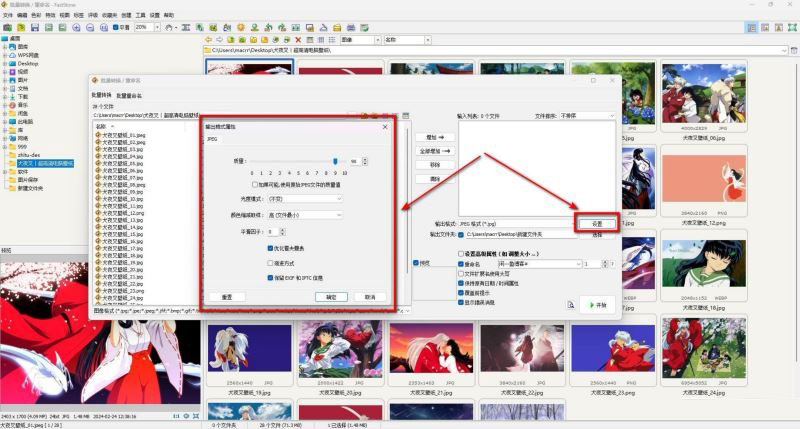This screenshot has height=429, width=800.
Task: Toggle the 显示错误消息 checkbox
Action: pyautogui.click(x=461, y=302)
